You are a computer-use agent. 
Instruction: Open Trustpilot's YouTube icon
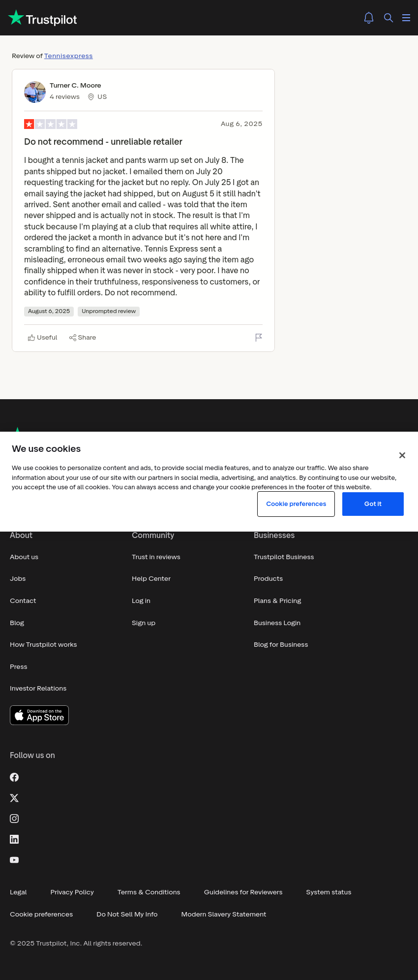click(14, 860)
